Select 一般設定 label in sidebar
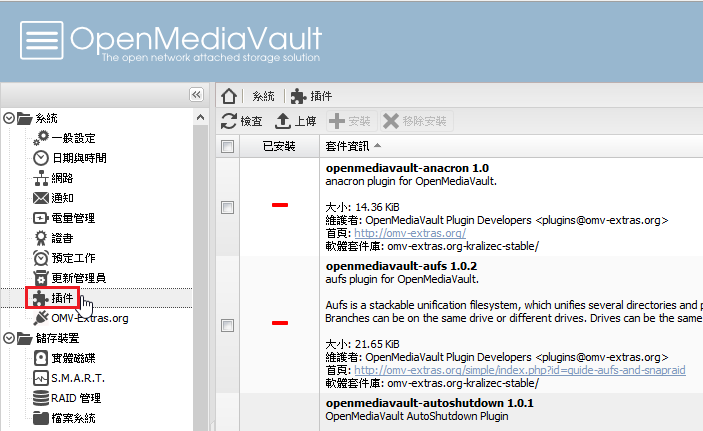 tap(74, 138)
